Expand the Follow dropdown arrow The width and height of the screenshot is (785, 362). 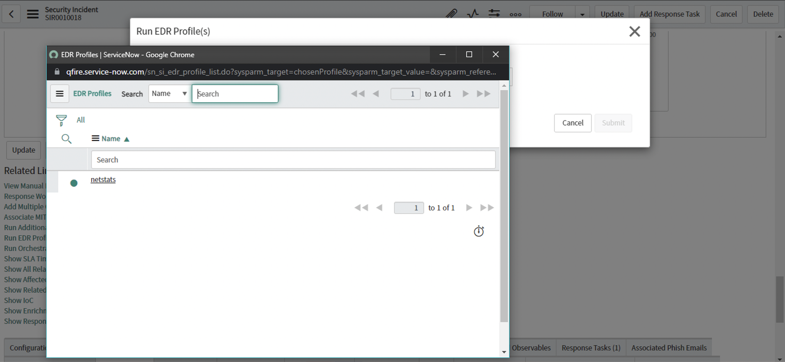pos(582,14)
